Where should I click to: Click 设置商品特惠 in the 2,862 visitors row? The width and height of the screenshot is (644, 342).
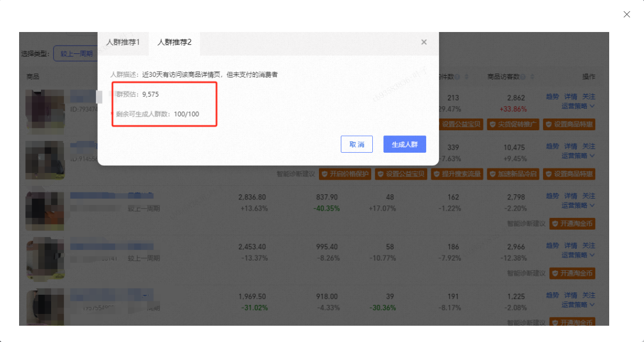[x=569, y=125]
